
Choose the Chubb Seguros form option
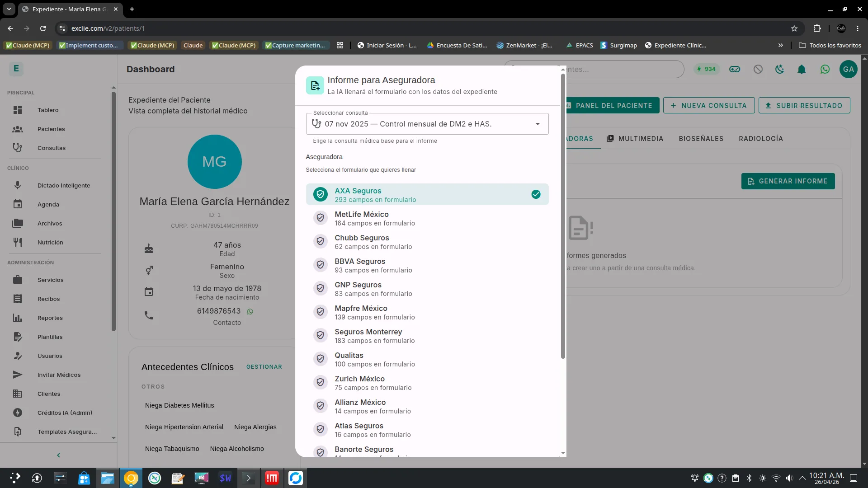coord(427,242)
